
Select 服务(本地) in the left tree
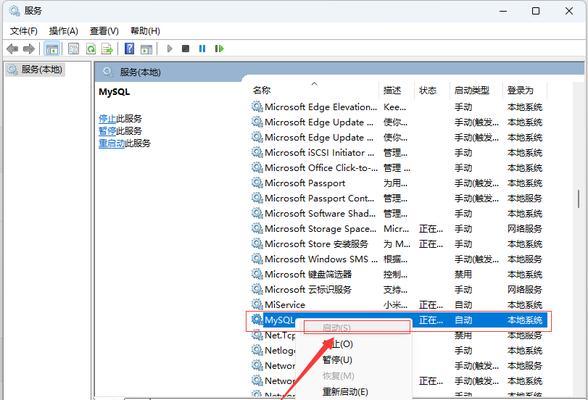coord(36,70)
